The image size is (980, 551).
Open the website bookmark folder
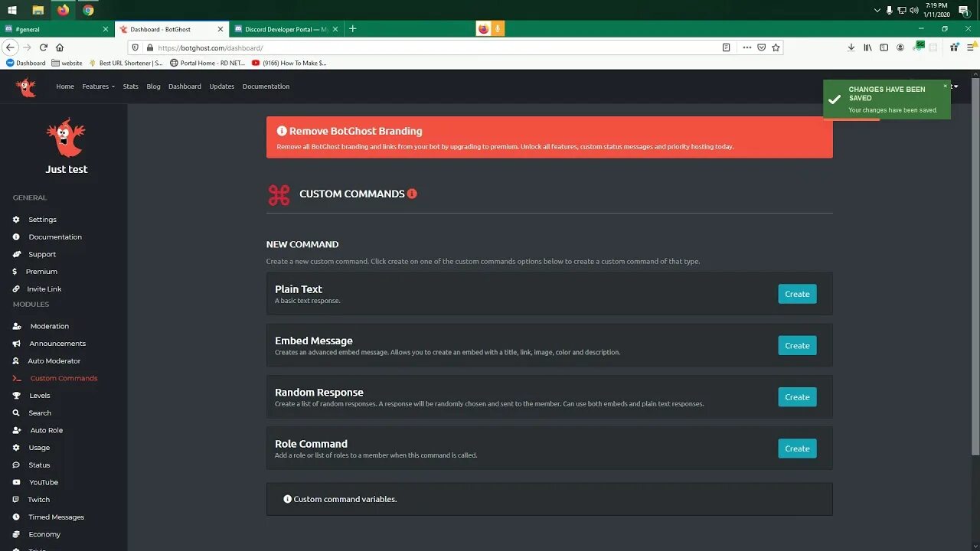[67, 63]
